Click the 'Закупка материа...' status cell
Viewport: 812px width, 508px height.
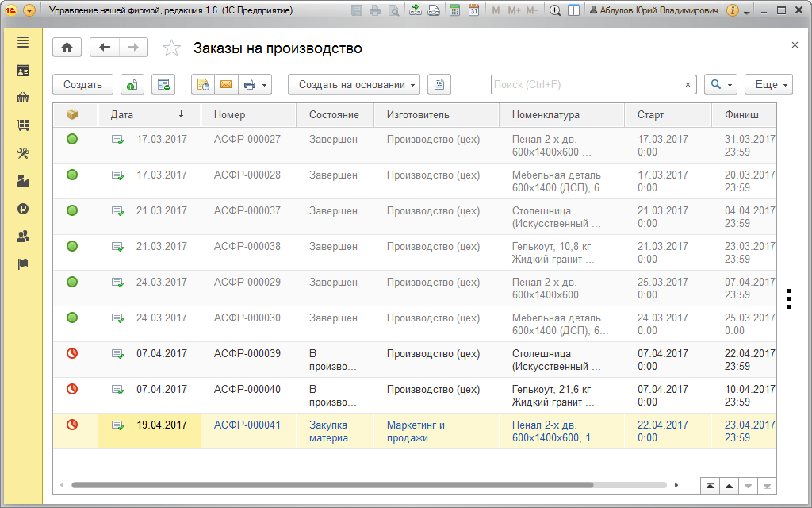pos(334,431)
